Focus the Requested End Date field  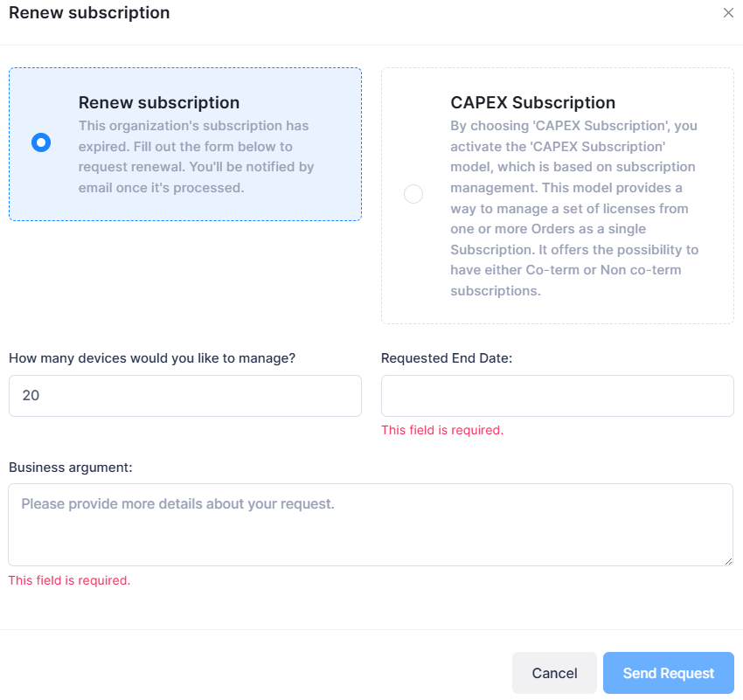(557, 396)
